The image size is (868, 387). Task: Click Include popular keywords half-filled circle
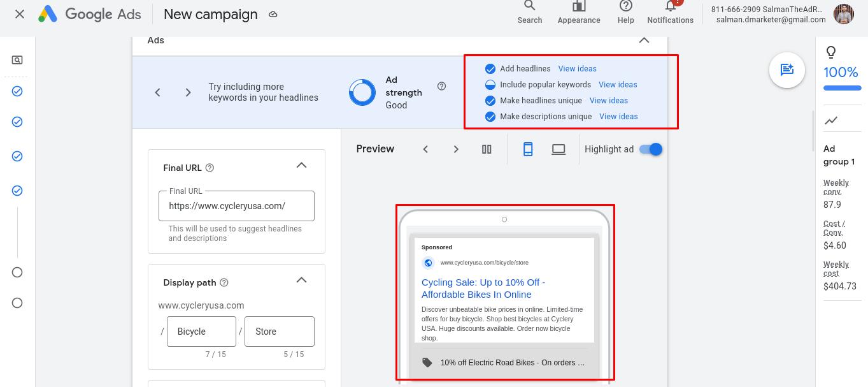[490, 85]
